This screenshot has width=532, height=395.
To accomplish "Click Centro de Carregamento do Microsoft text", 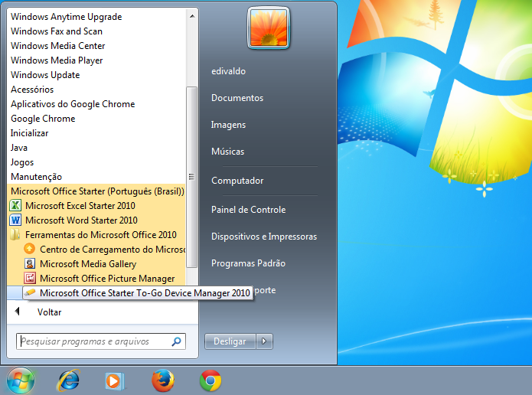I will click(113, 250).
